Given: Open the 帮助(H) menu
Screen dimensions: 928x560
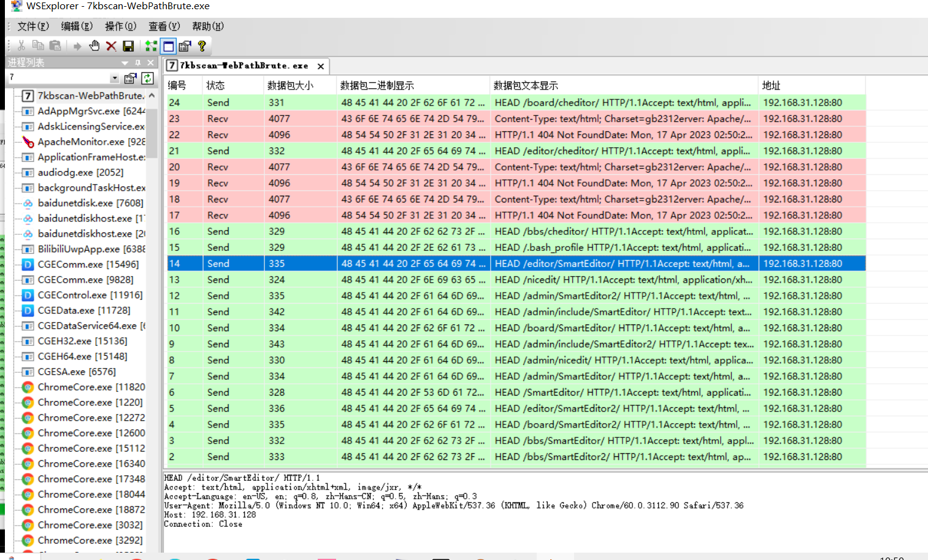Looking at the screenshot, I should 208,26.
